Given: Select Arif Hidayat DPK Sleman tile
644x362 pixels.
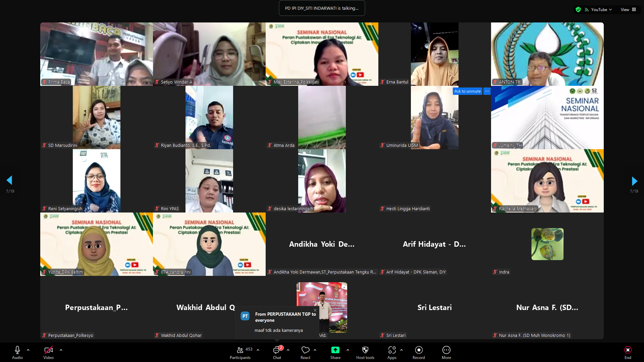Looking at the screenshot, I should pos(435,244).
